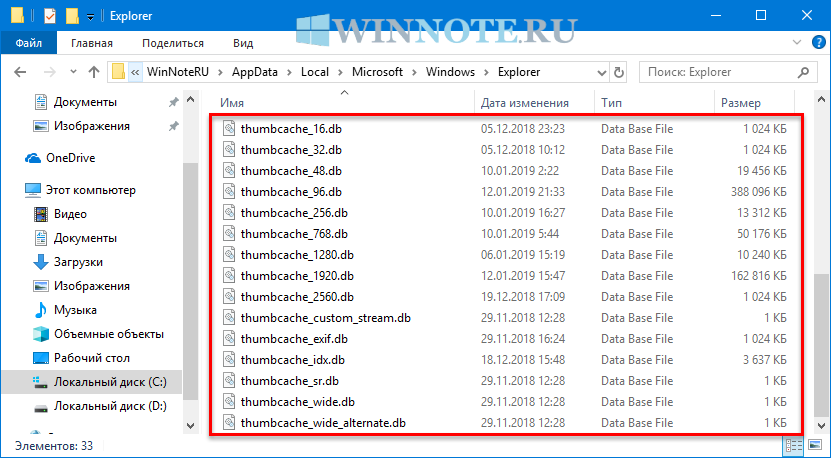Open OneDrive in the navigation pane
This screenshot has width=831, height=458.
pos(72,158)
